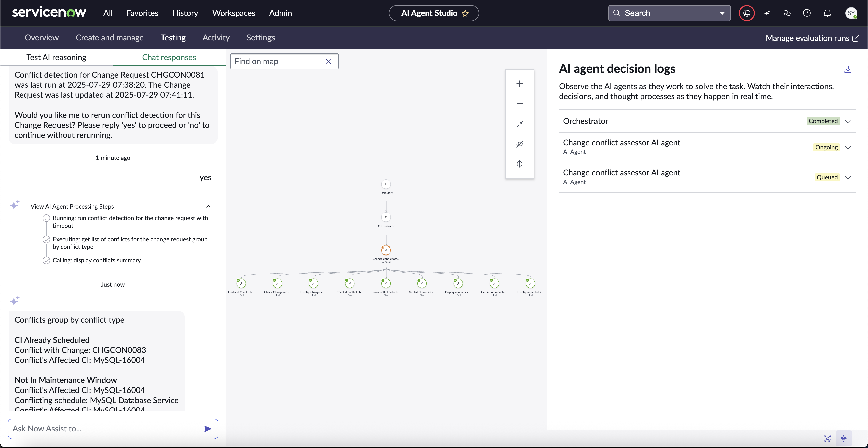Screen dimensions: 868x448
Task: Select the Chat responses tab
Action: point(169,57)
